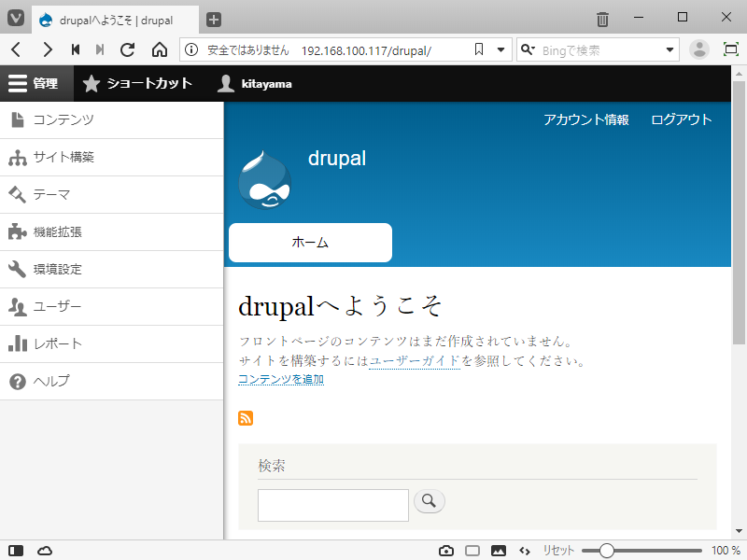The height and width of the screenshot is (560, 747).
Task: Open the ユーザーガイド link
Action: click(x=415, y=360)
